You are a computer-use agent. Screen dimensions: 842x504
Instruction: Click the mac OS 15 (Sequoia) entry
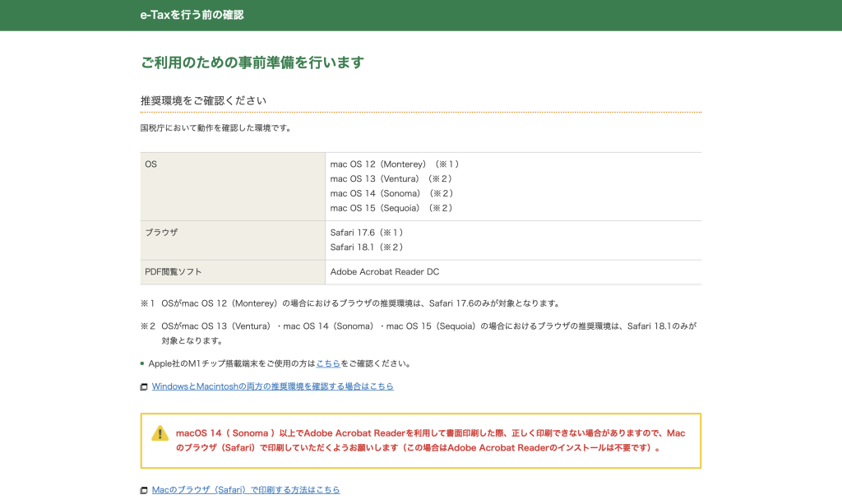391,208
